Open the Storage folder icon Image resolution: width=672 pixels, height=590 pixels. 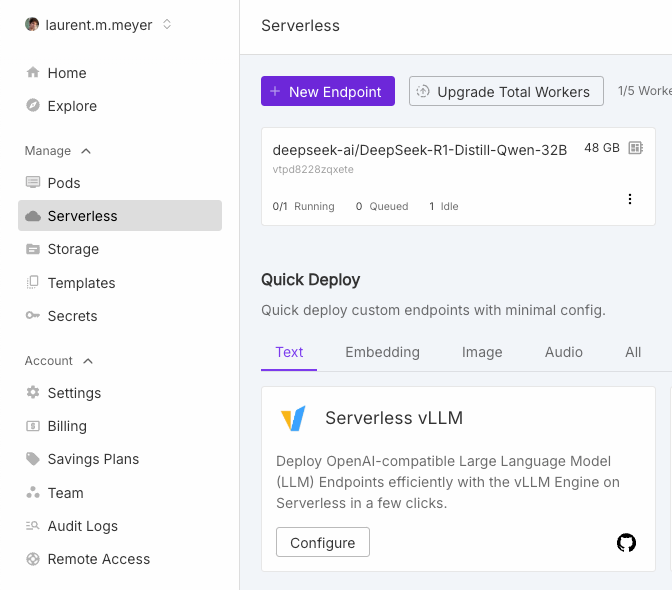click(33, 249)
